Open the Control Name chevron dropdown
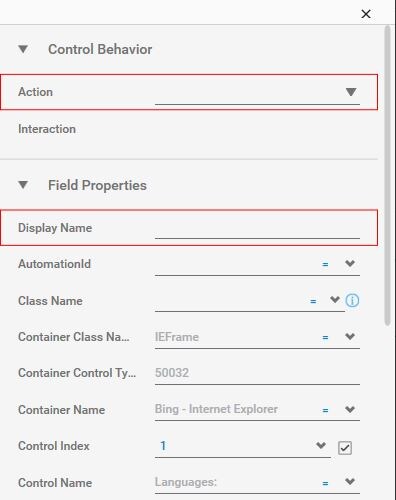This screenshot has height=500, width=396. (x=350, y=482)
